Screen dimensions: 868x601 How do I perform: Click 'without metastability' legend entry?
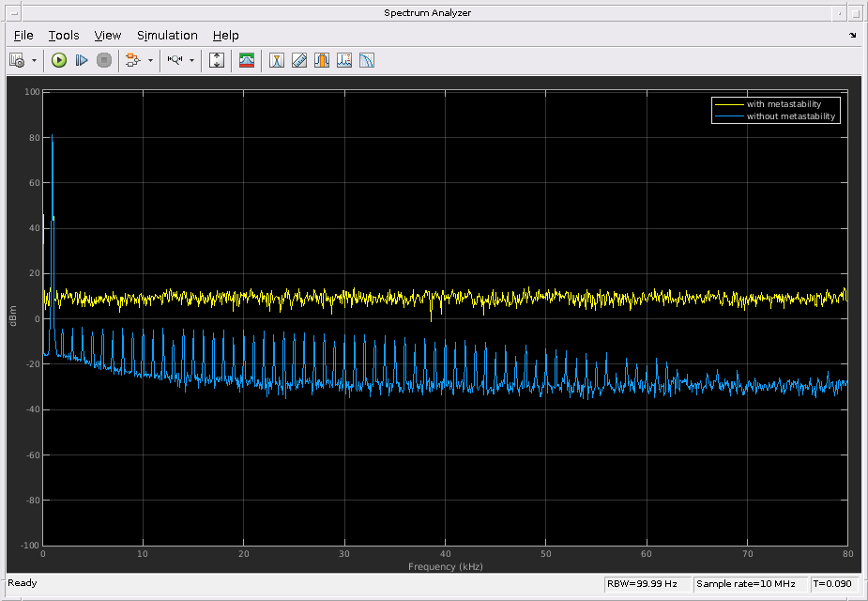[x=790, y=116]
